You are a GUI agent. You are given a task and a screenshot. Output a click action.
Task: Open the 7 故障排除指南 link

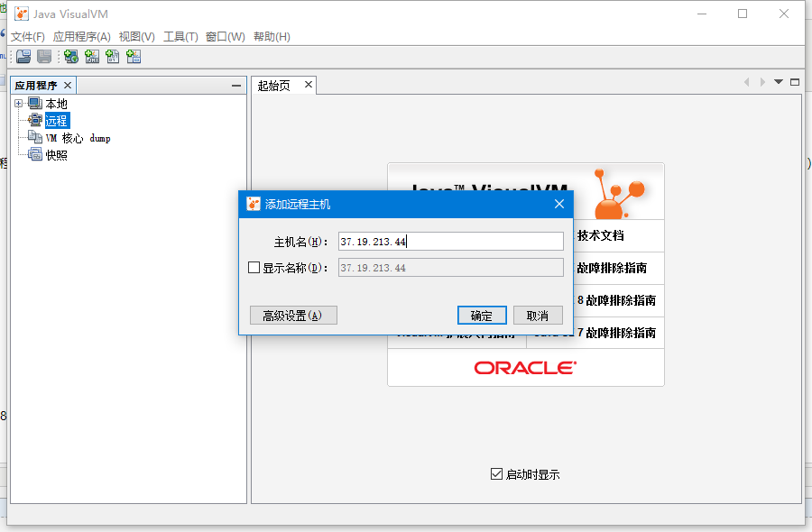coord(617,332)
